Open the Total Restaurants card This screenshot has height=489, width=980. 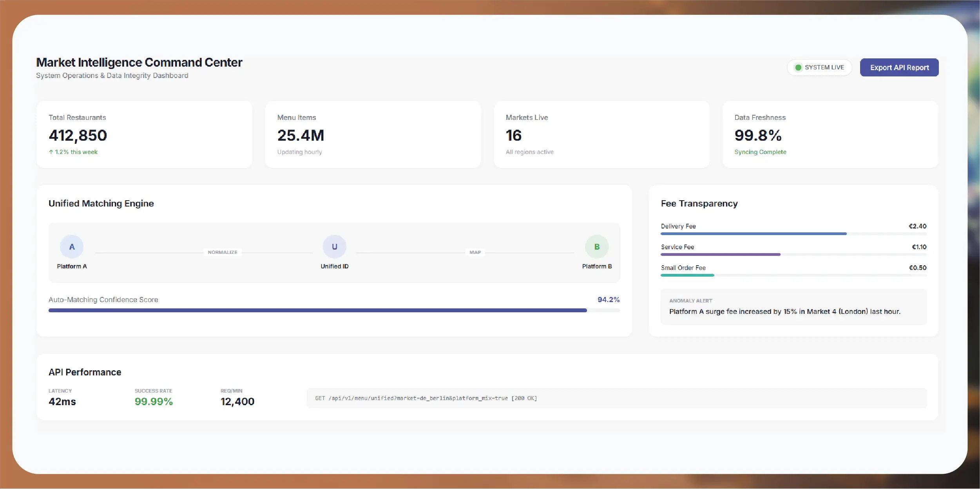pyautogui.click(x=144, y=134)
